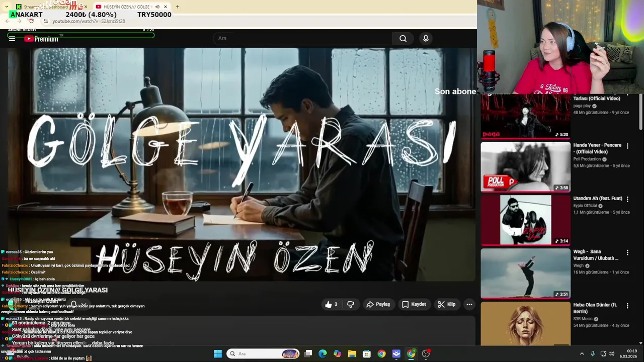
Task: Click the YouTube search box labeled Ara
Action: pyautogui.click(x=302, y=38)
